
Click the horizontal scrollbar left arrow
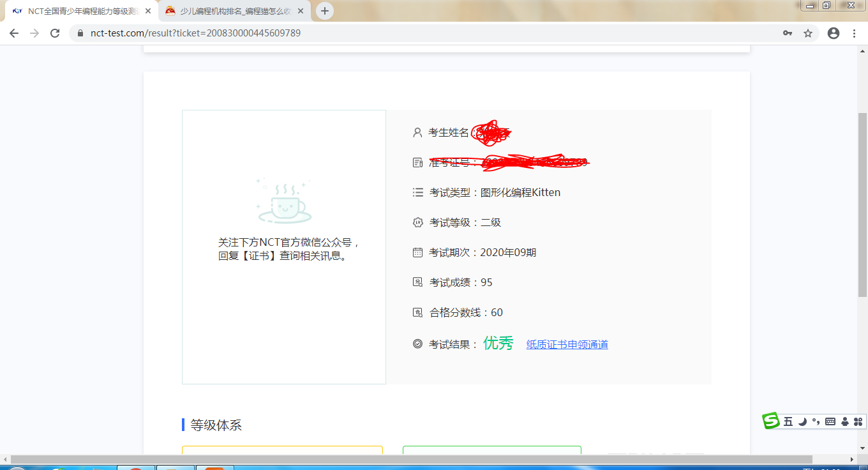pyautogui.click(x=5, y=459)
